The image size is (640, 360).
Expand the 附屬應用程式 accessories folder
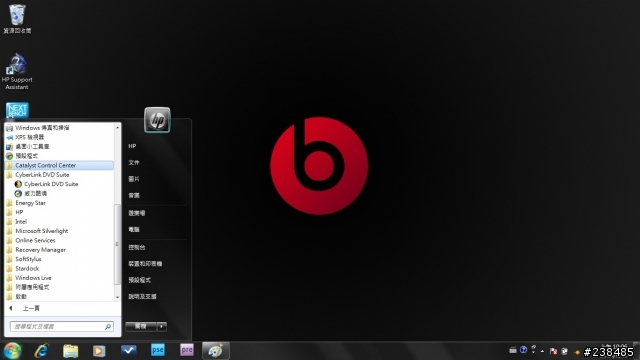tap(59, 287)
